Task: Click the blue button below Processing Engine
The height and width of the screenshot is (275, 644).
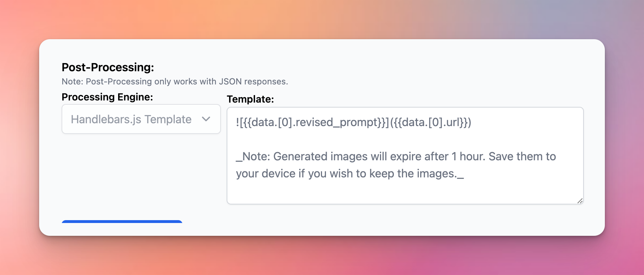Action: (x=122, y=222)
